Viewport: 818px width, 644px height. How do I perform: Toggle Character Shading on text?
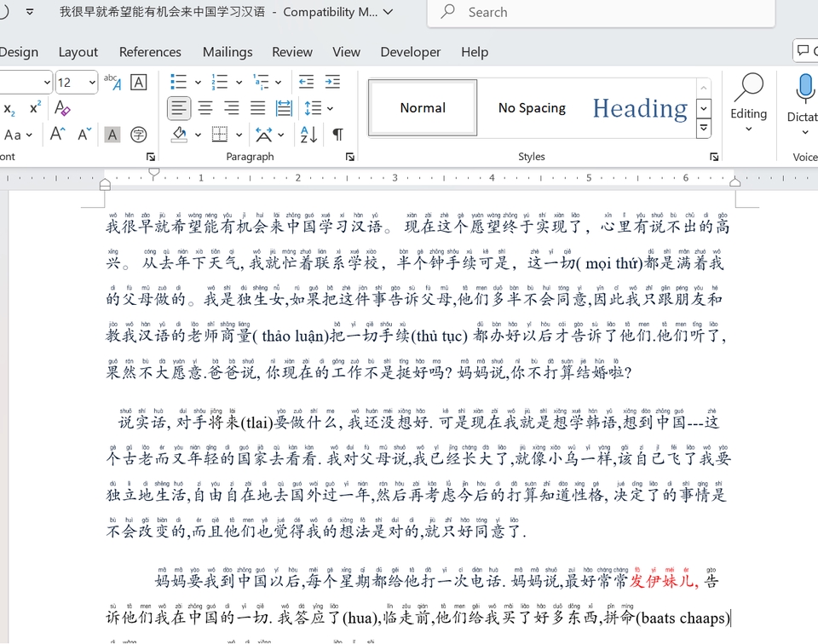tap(112, 135)
